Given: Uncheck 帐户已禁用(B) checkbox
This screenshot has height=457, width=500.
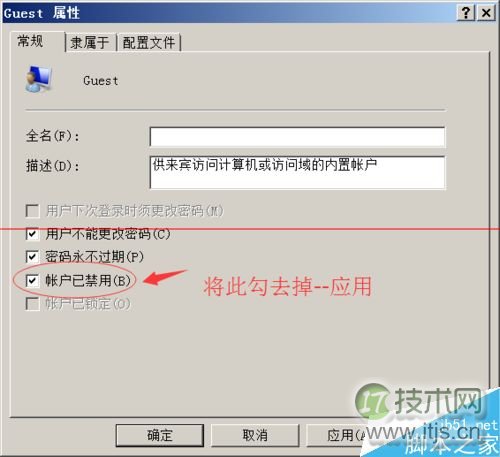Looking at the screenshot, I should (x=32, y=281).
